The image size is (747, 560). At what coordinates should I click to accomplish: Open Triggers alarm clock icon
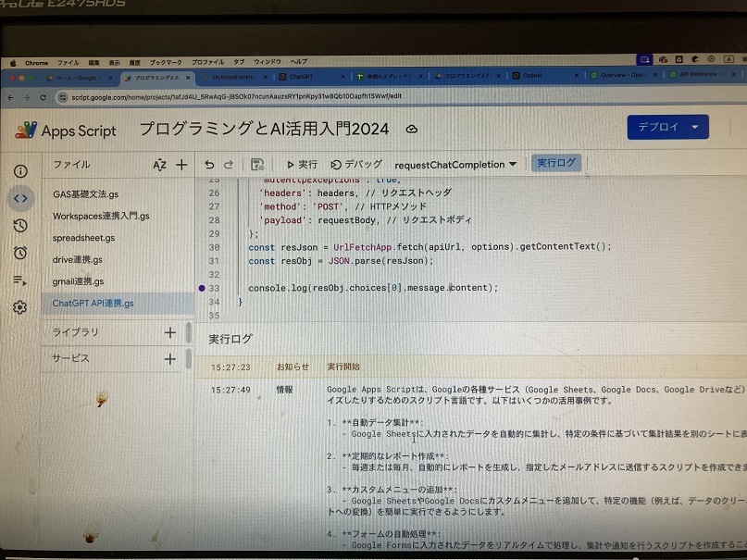[x=20, y=253]
